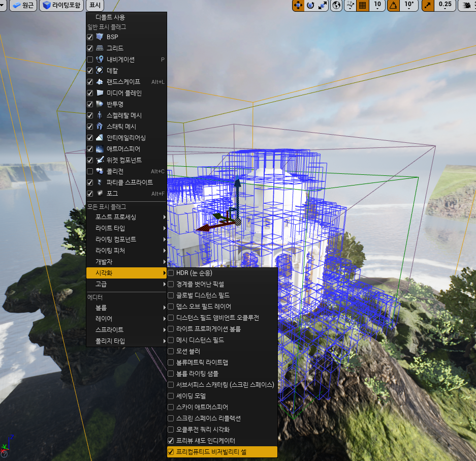Click the 원근 perspective button

23,5
